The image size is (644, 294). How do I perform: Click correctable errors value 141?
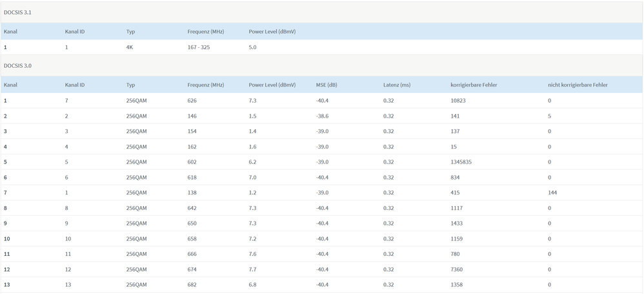coord(455,116)
